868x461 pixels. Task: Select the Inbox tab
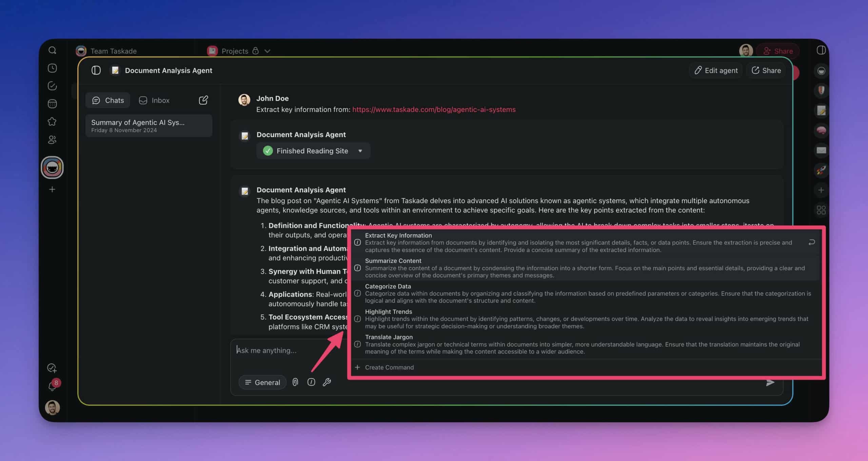pyautogui.click(x=160, y=100)
